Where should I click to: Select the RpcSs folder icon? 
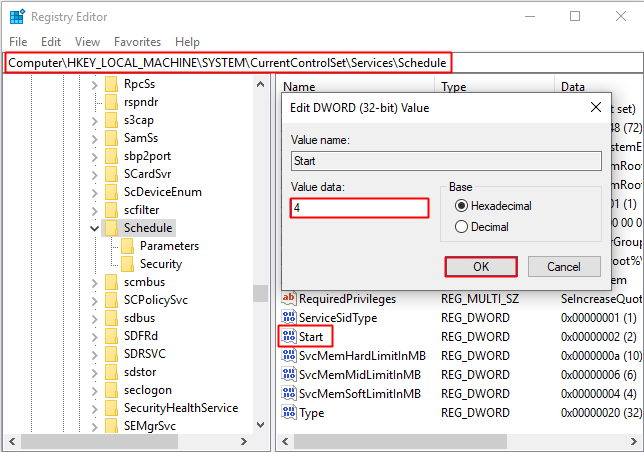[x=111, y=84]
